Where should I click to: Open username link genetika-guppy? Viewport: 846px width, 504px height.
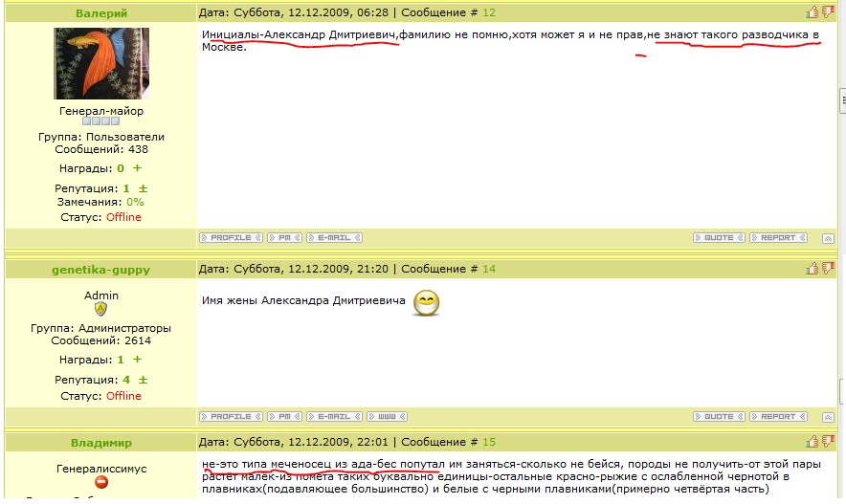[x=100, y=270]
